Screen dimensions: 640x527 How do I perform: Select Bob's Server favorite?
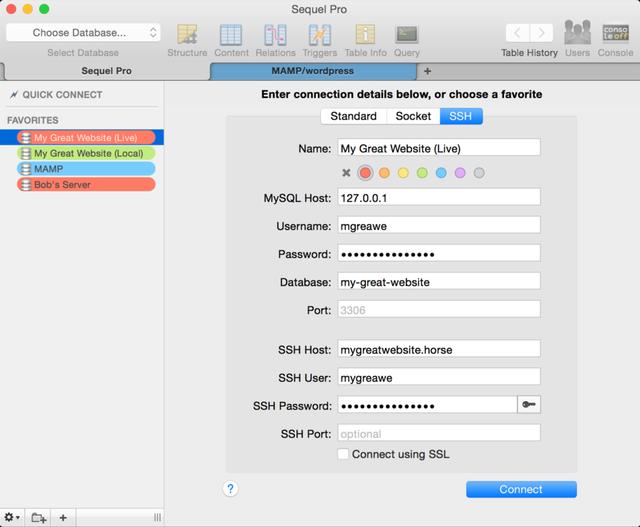[x=86, y=185]
